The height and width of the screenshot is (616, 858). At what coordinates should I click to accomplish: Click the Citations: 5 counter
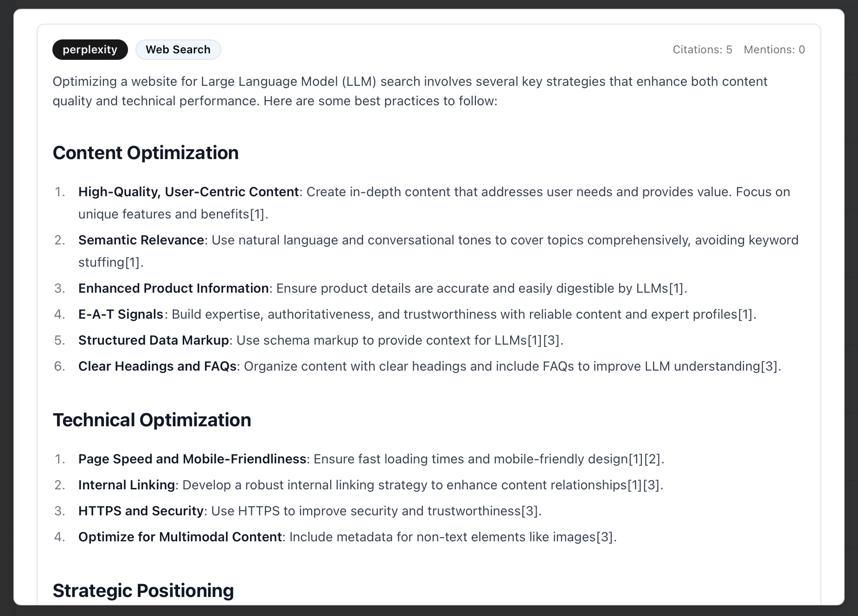tap(702, 50)
